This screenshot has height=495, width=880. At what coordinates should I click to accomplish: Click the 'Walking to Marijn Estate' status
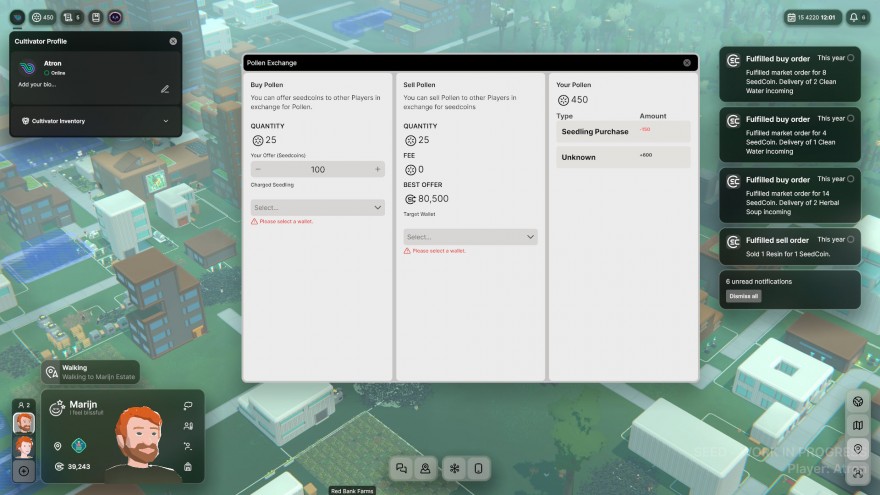[99, 377]
